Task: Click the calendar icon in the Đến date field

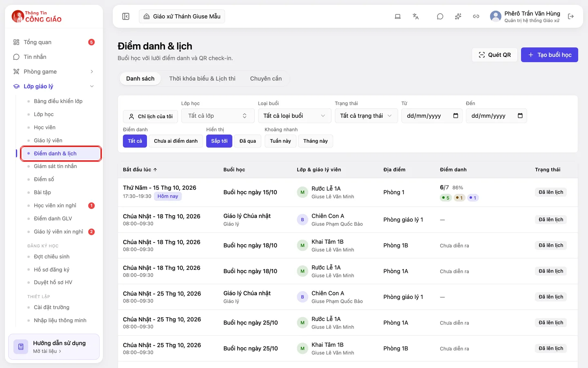Action: coord(520,116)
